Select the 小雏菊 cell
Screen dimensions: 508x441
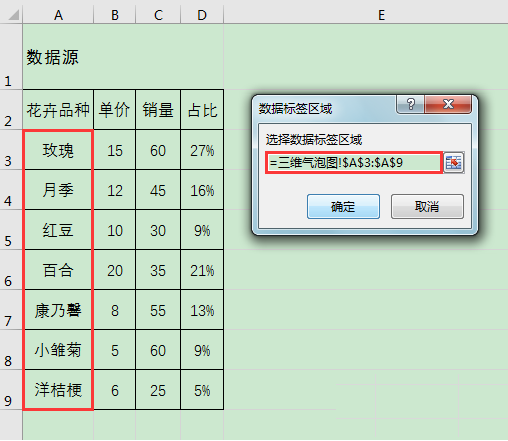click(58, 350)
